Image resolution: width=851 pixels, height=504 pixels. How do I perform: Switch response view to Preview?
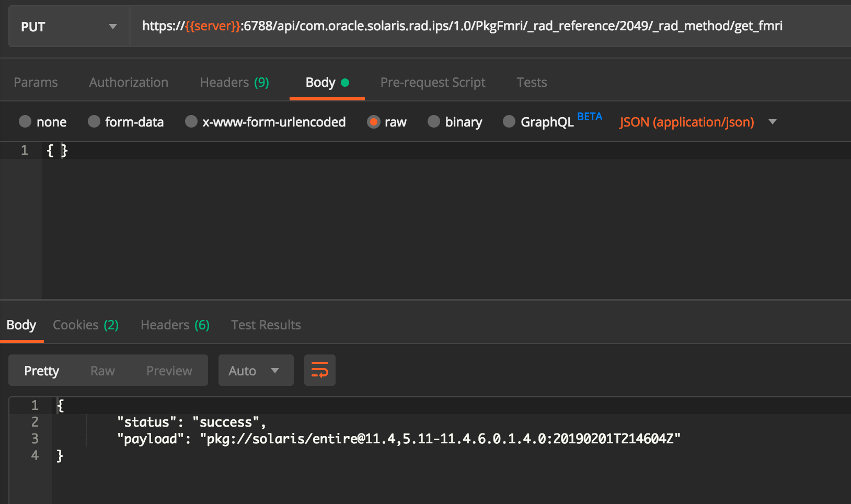click(169, 371)
